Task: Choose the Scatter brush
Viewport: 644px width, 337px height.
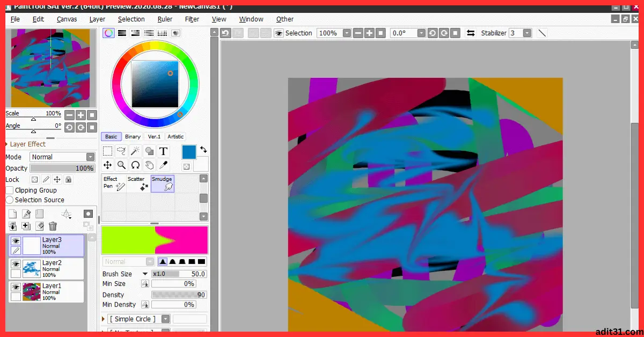Action: coord(138,184)
